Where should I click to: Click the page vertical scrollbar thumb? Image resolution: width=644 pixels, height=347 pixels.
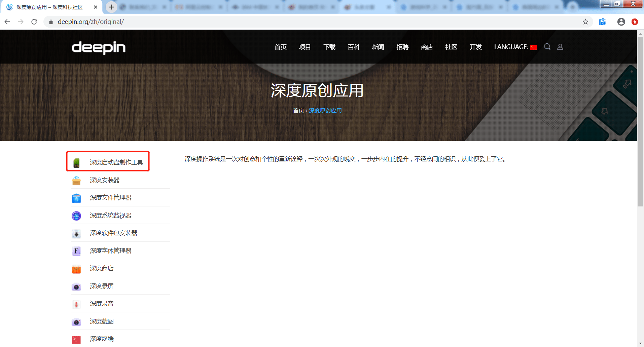pos(640,122)
